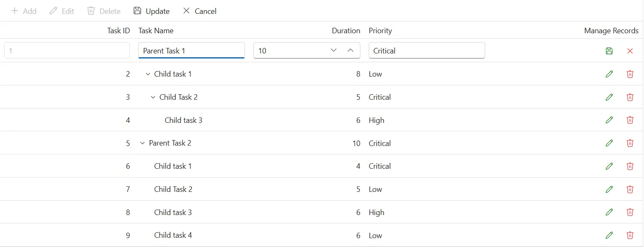Viewport: 644px width, 247px height.
Task: Increase Duration with the up arrow
Action: click(351, 50)
